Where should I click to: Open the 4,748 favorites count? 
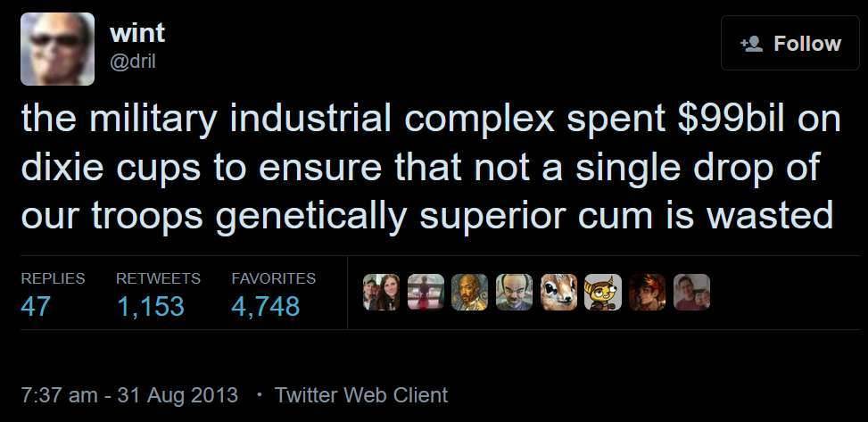[266, 307]
